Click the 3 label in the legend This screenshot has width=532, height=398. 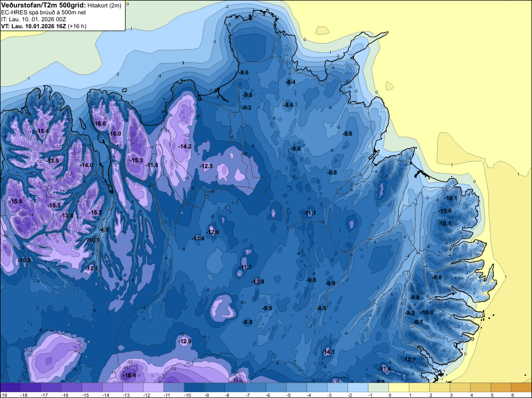(x=451, y=395)
